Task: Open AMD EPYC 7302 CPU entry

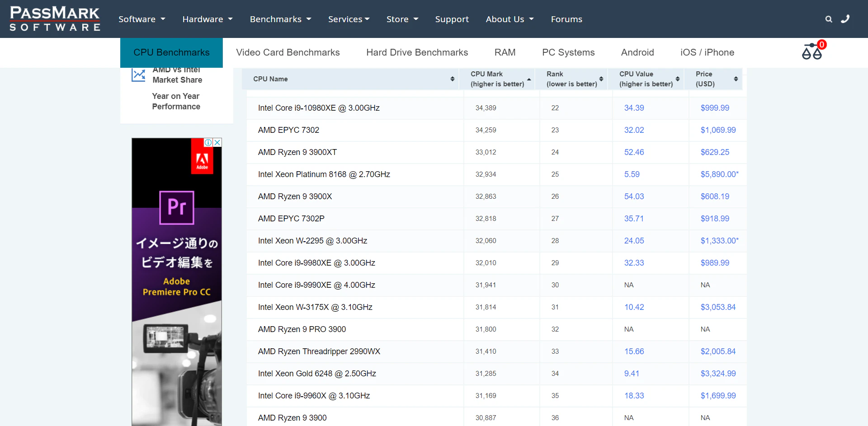Action: click(x=288, y=130)
